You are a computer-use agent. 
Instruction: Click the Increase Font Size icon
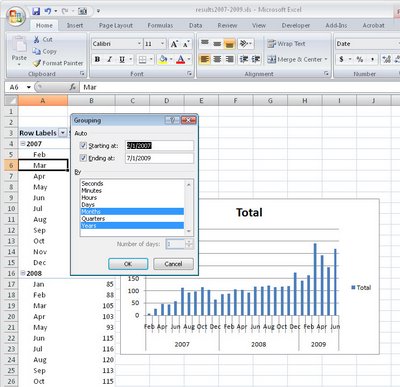click(174, 44)
